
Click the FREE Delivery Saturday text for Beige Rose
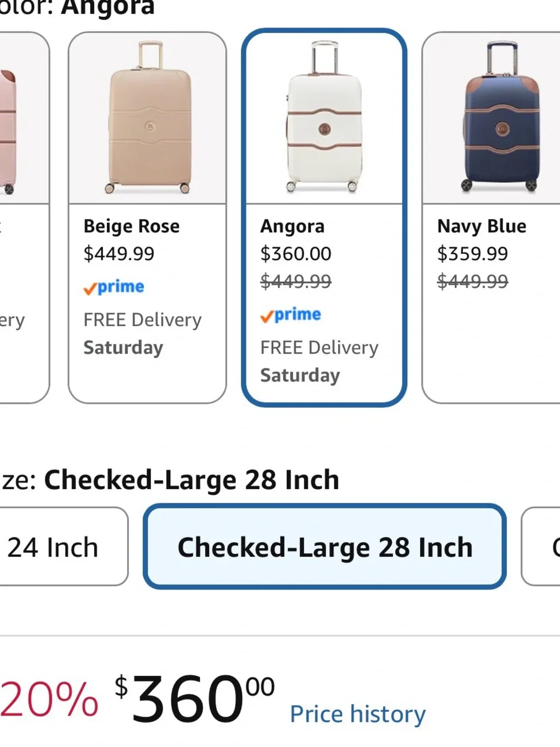tap(142, 333)
